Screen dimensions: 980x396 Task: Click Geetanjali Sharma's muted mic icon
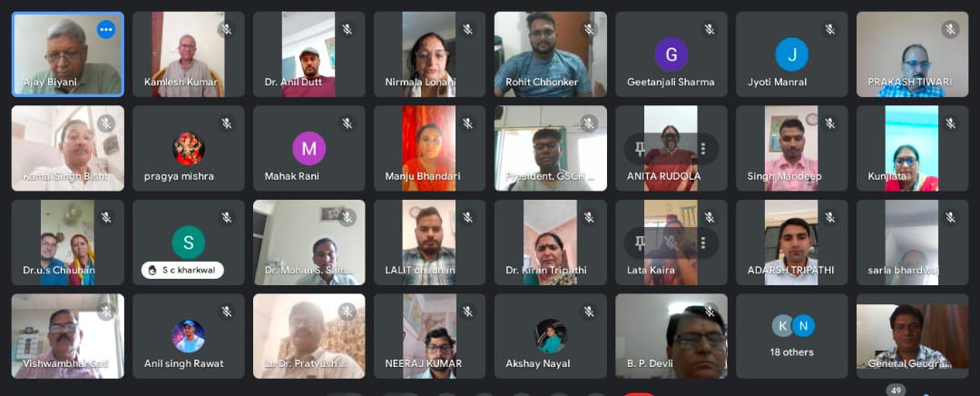point(710,29)
